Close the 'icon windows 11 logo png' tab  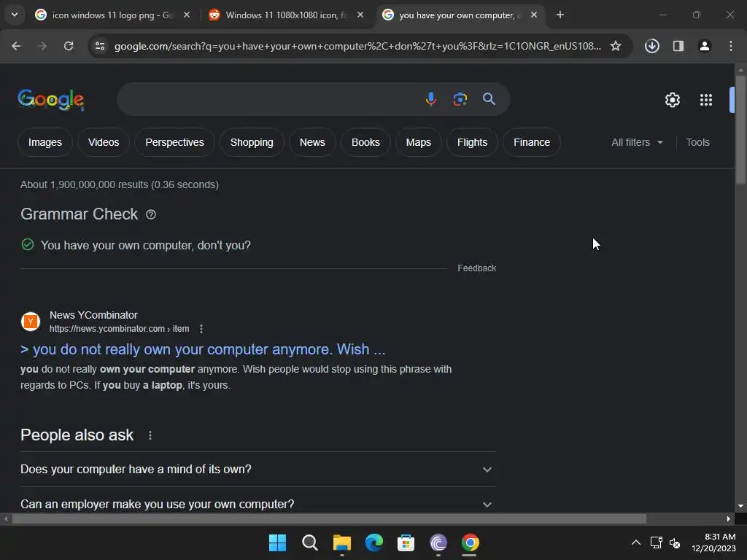187,15
